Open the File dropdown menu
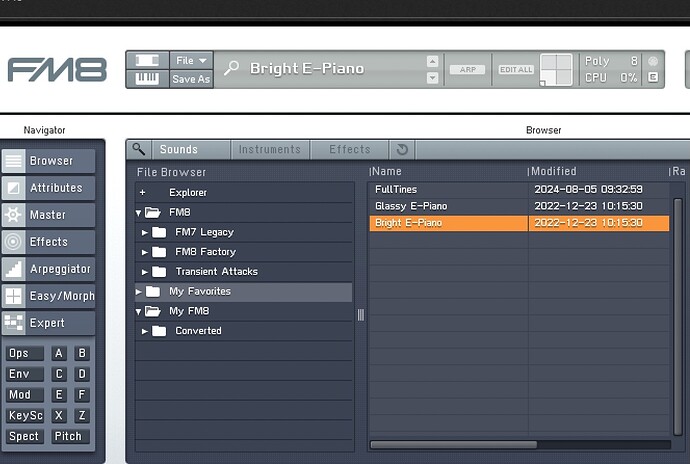The width and height of the screenshot is (690, 464). click(x=191, y=60)
